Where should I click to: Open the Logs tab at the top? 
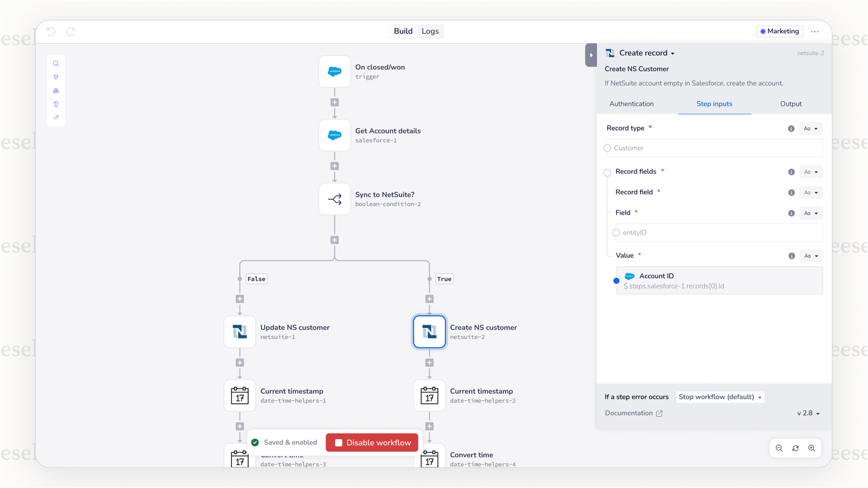coord(430,31)
